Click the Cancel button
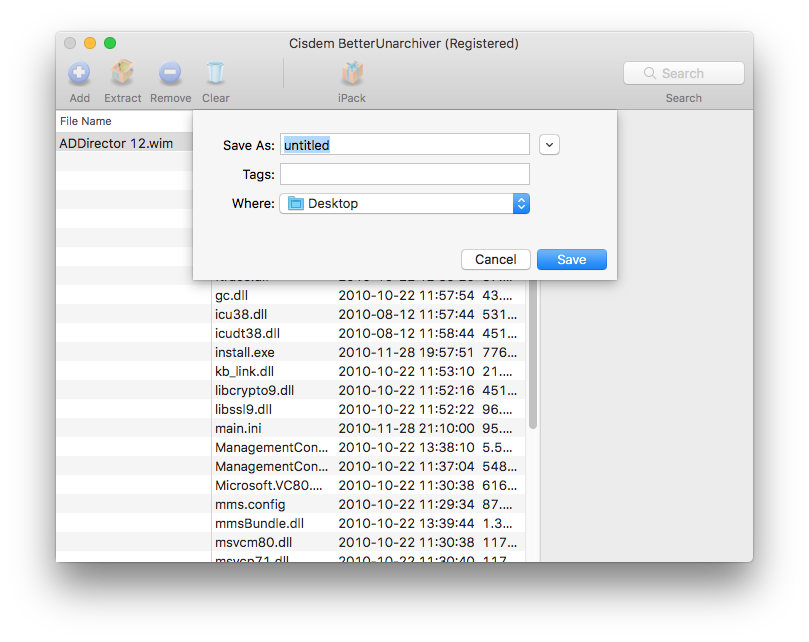The width and height of the screenshot is (809, 642). coord(495,259)
